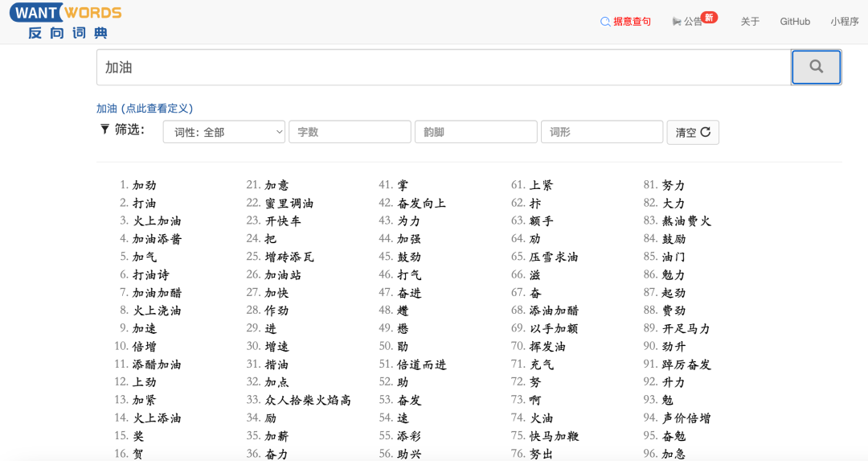Open the 词性 dropdown
Image resolution: width=868 pixels, height=461 pixels.
(224, 132)
